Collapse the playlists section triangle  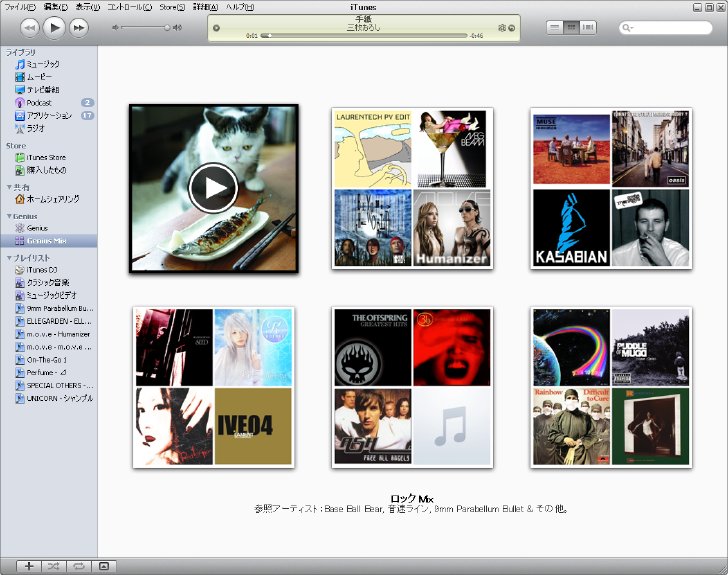9,258
